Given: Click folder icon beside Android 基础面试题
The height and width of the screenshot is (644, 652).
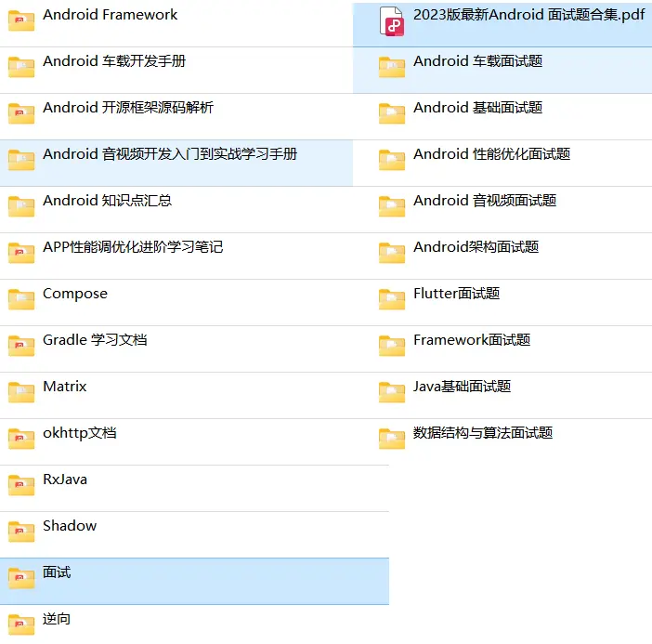Looking at the screenshot, I should (392, 113).
